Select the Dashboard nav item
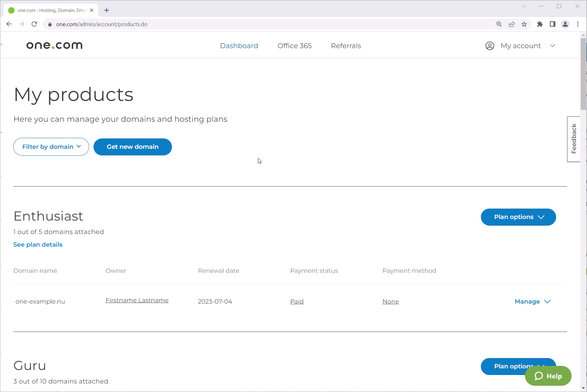This screenshot has width=587, height=392. tap(239, 46)
